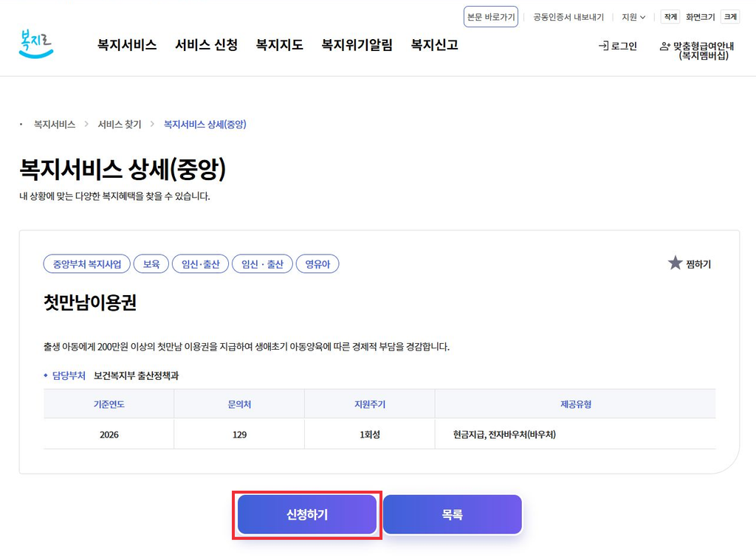
Task: Decrease screen size with 작게 button
Action: pyautogui.click(x=670, y=17)
